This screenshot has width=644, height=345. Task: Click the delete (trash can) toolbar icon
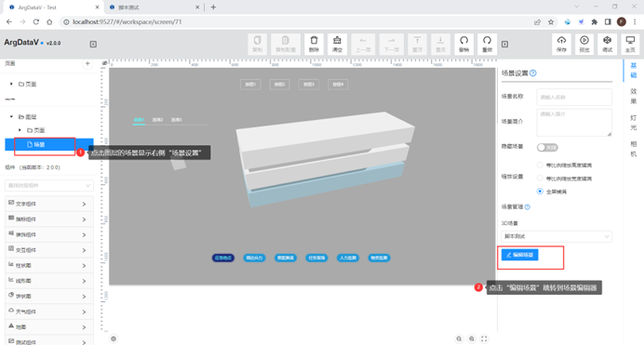(x=314, y=44)
